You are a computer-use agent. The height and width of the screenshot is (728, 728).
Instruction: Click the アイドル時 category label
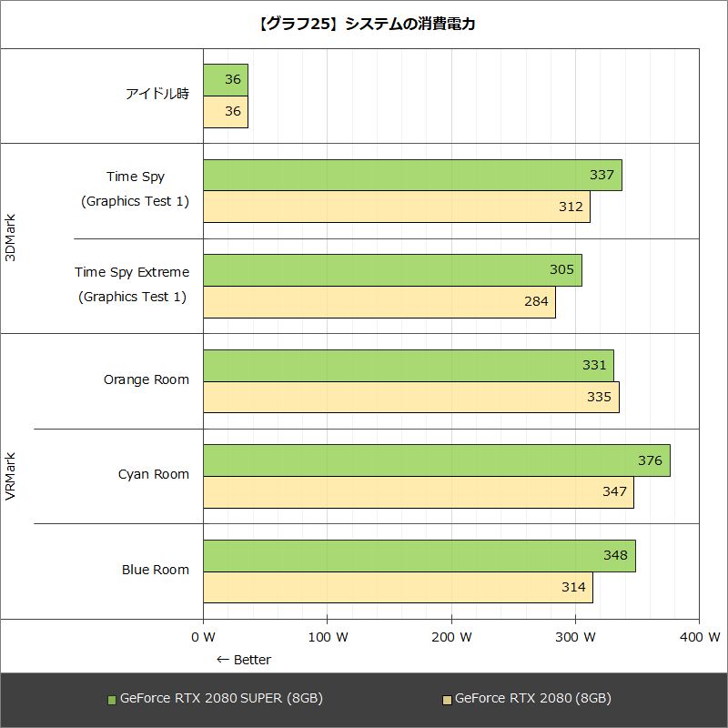tap(158, 92)
